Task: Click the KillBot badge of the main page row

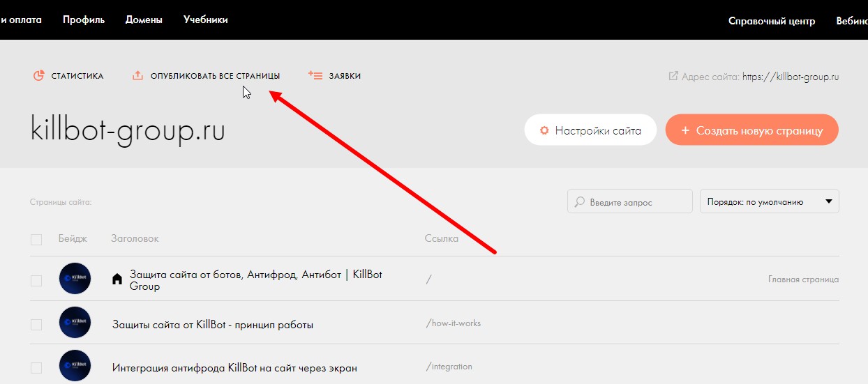Action: point(75,279)
